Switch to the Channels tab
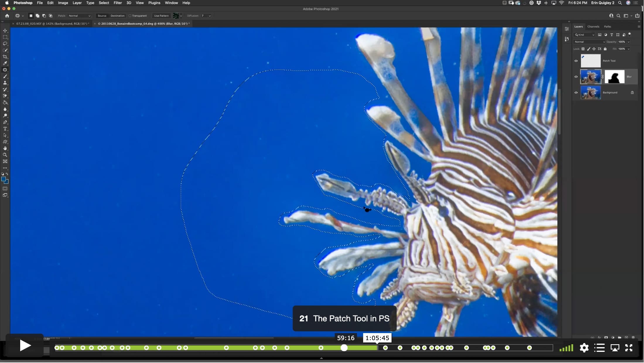Viewport: 644px width, 363px height. [x=593, y=27]
